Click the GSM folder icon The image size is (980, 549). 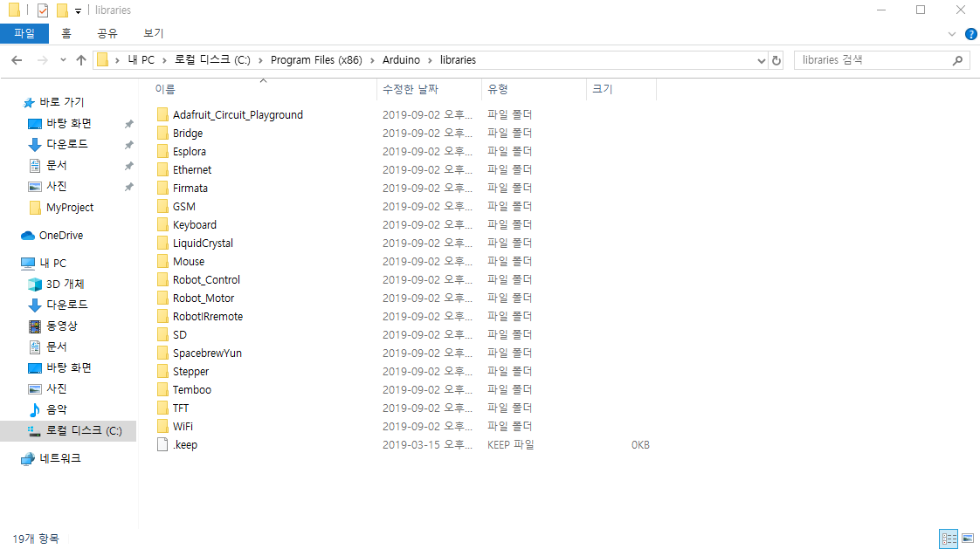(162, 206)
